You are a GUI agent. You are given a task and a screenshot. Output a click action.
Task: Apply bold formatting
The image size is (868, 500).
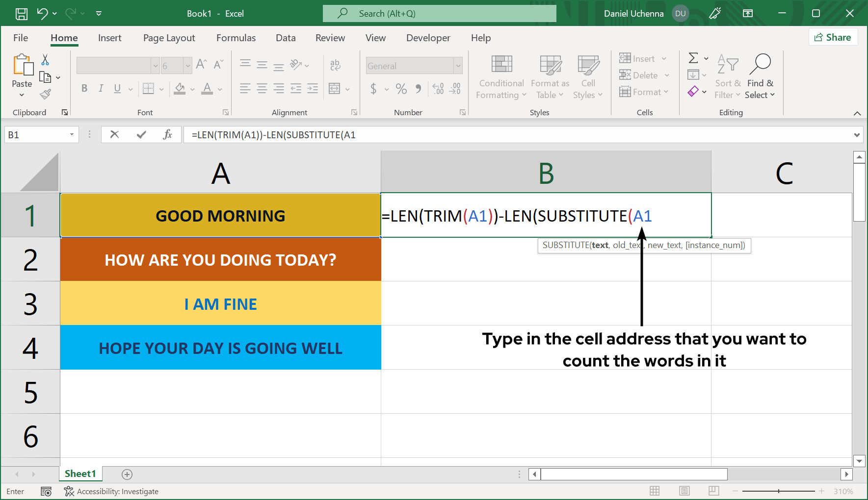(84, 88)
